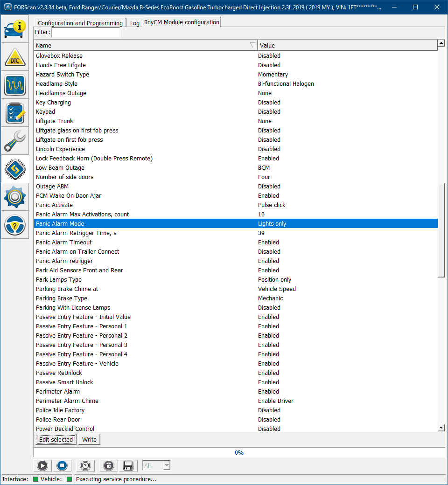The height and width of the screenshot is (485, 448).
Task: Select Liftgate glass on first fob press row
Action: click(236, 130)
